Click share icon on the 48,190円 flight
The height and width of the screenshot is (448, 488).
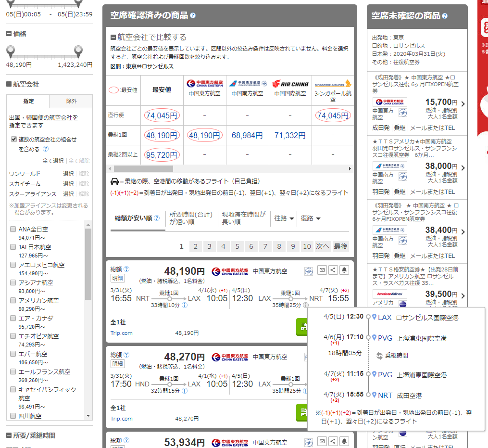point(333,270)
